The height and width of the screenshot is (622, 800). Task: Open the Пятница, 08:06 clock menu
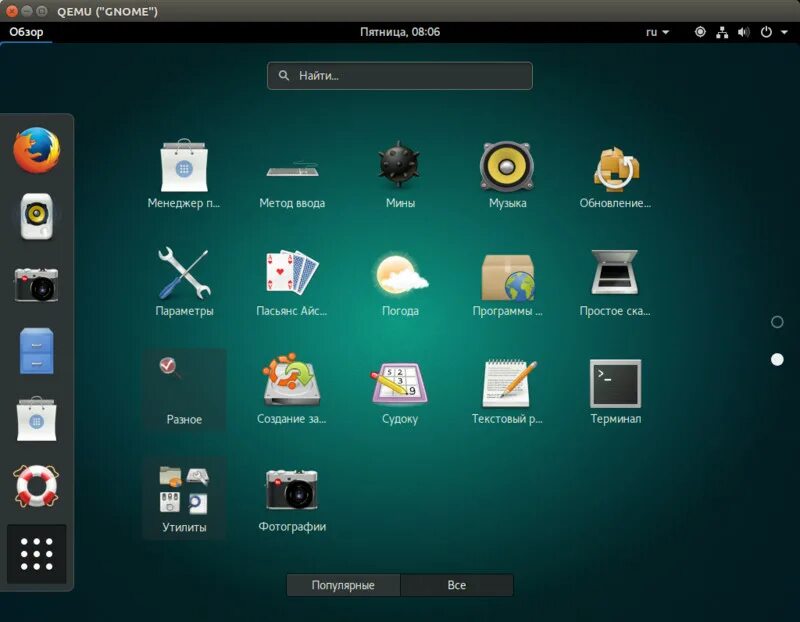tap(400, 32)
